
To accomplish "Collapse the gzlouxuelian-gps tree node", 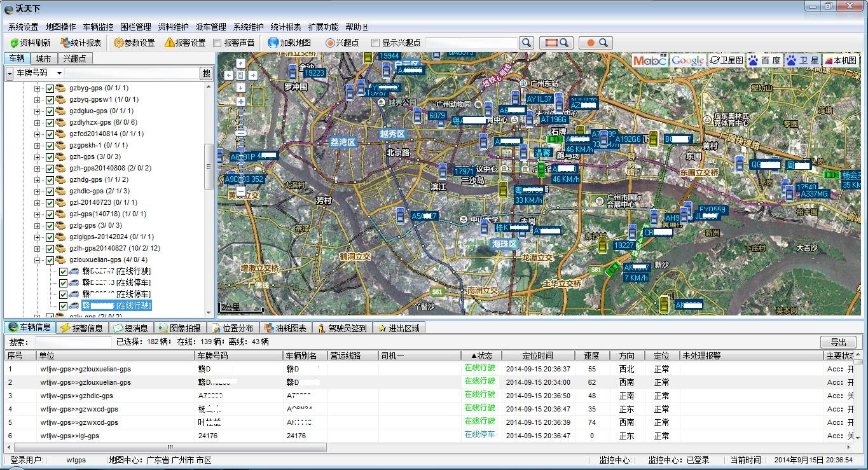I will click(38, 260).
